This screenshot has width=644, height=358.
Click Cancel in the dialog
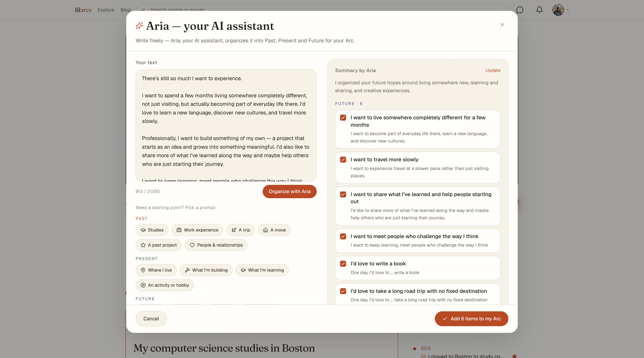[151, 319]
